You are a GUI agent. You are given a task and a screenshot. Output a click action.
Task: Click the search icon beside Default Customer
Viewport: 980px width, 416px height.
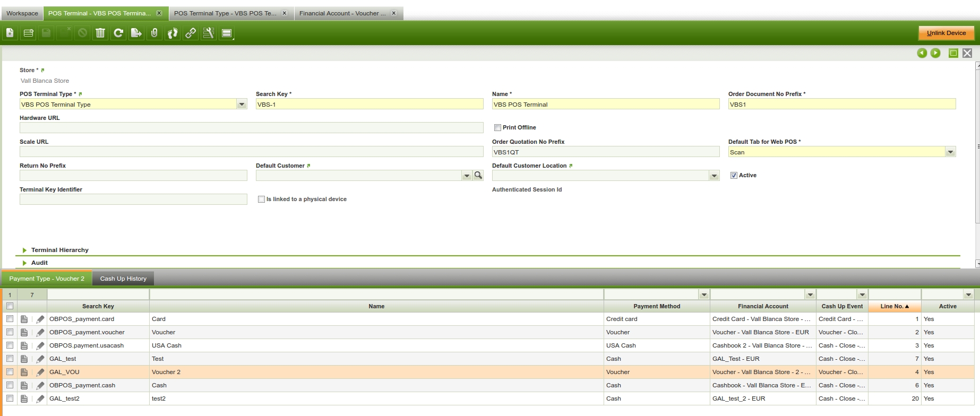click(478, 176)
